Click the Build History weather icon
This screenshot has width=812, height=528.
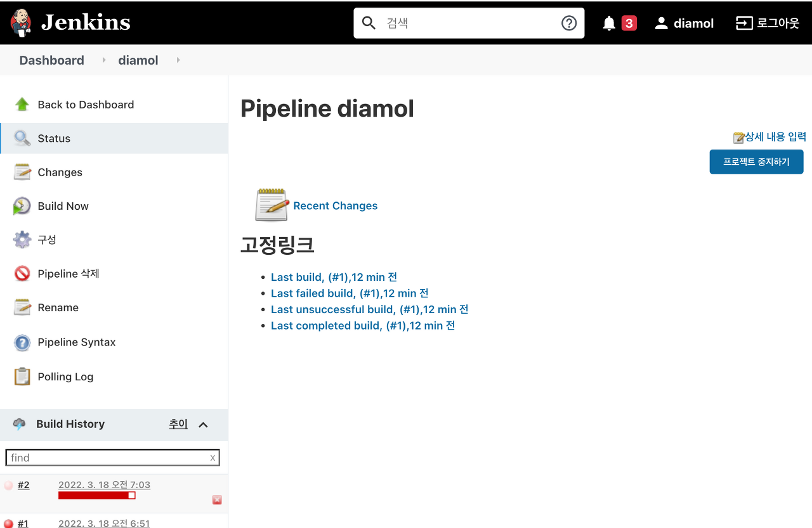click(20, 424)
